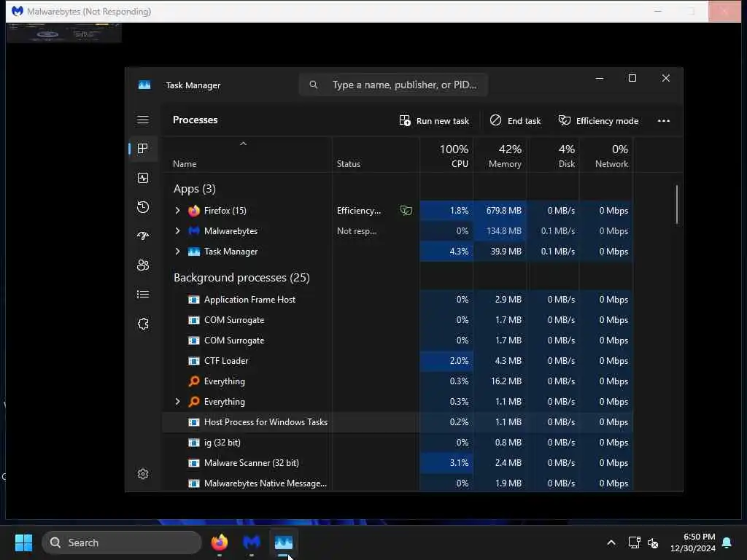Click the Malware Scanner (32 bit) icon
Image resolution: width=747 pixels, height=560 pixels.
194,463
